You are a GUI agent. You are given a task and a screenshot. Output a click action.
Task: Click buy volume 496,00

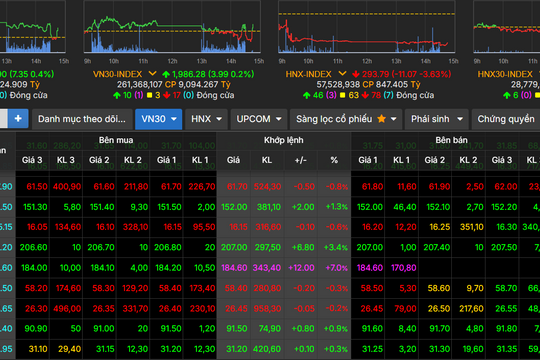pos(67,308)
